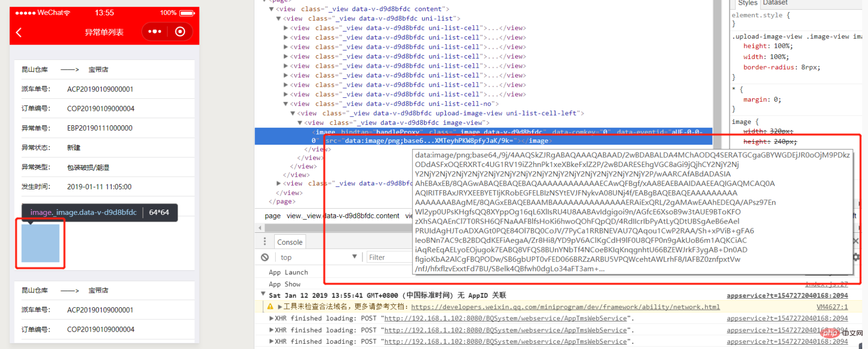The image size is (868, 349).
Task: Open the developers.weixin.qq.com network.html link
Action: [565, 307]
